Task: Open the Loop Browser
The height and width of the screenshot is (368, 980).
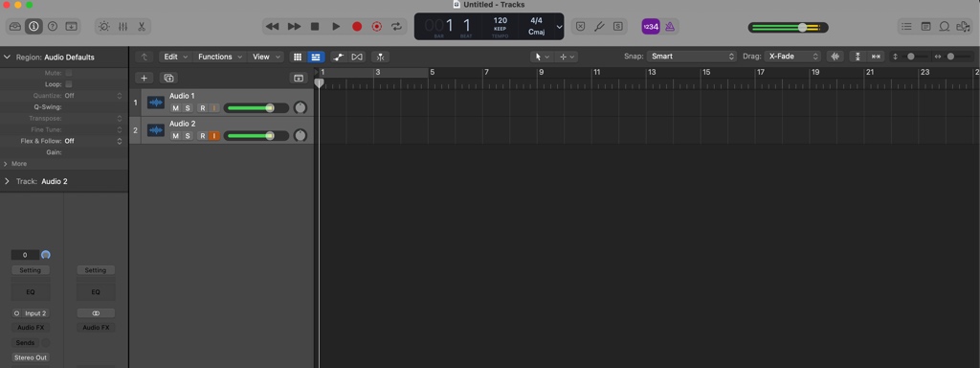Action: [x=945, y=26]
